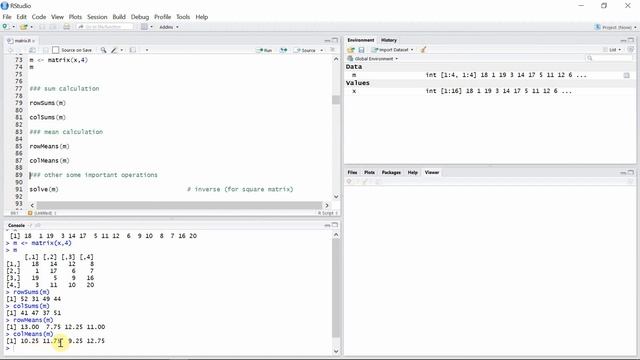Click the document outline icon in editor
The height and width of the screenshot is (360, 640).
333,50
